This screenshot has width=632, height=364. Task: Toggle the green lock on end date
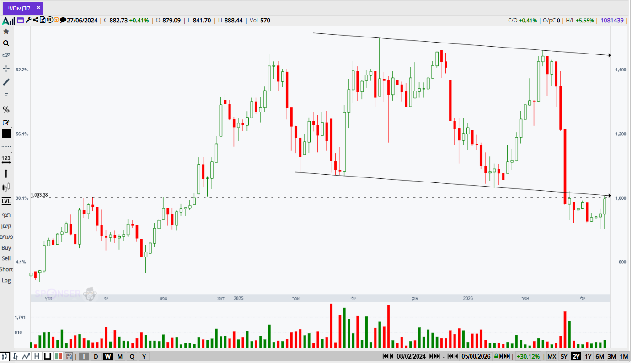tap(496, 356)
